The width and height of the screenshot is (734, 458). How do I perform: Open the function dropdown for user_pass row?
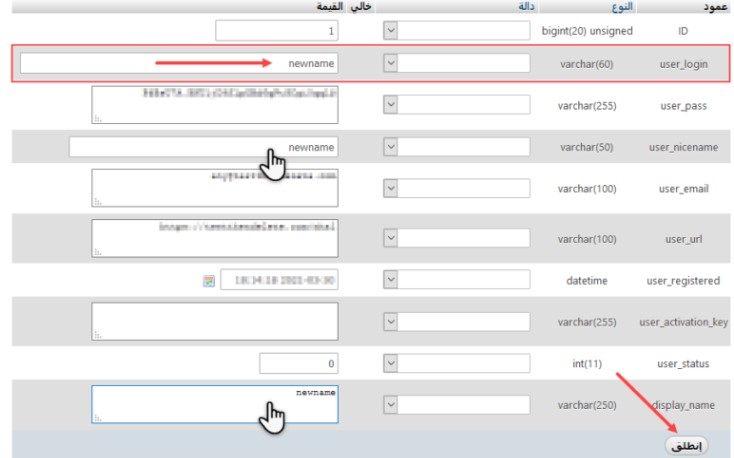coord(456,104)
